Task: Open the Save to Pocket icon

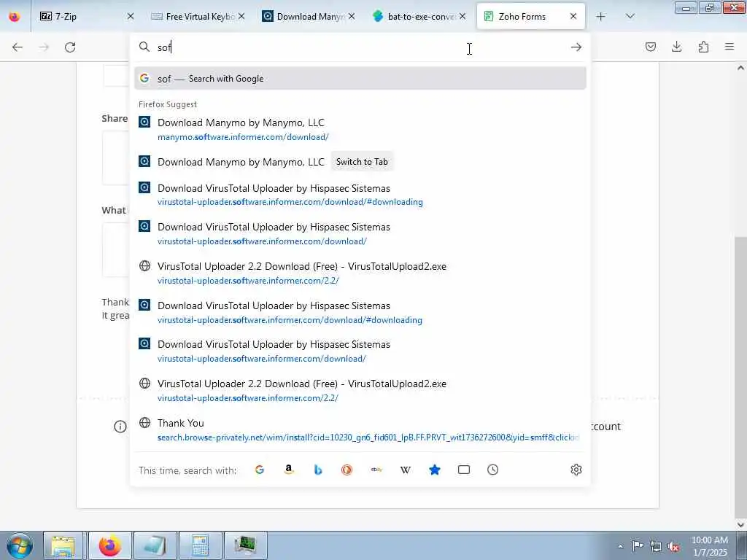Action: coord(651,47)
